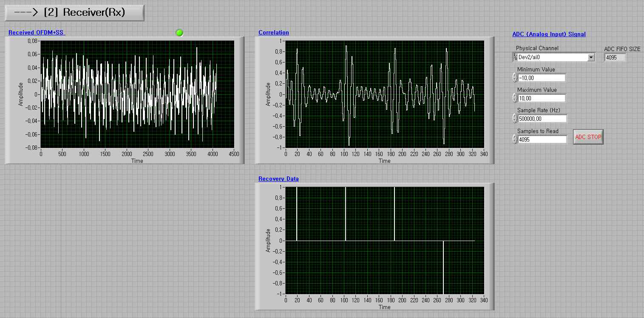Viewport: 644px width, 318px height.
Task: Click the Correlation waveform plot area
Action: [x=385, y=94]
